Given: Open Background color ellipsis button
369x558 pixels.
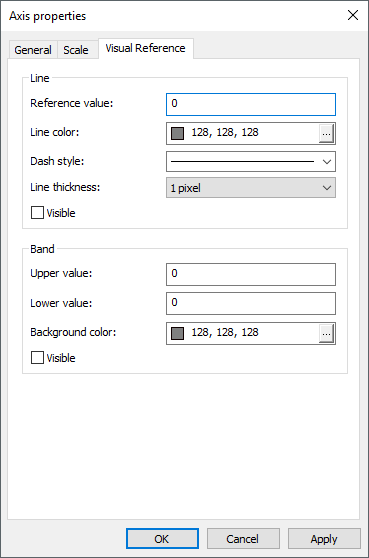Looking at the screenshot, I should coord(326,333).
